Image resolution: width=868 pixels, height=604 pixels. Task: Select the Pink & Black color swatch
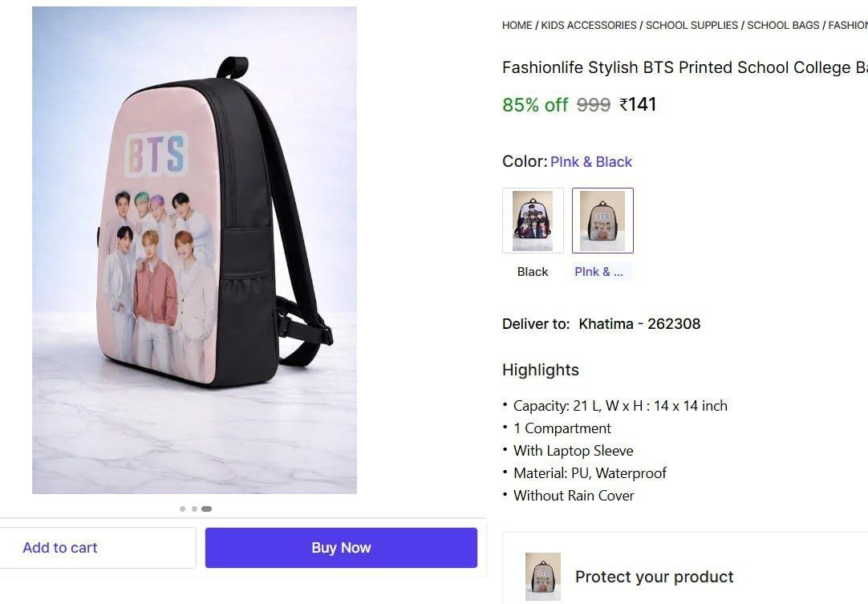coord(602,221)
